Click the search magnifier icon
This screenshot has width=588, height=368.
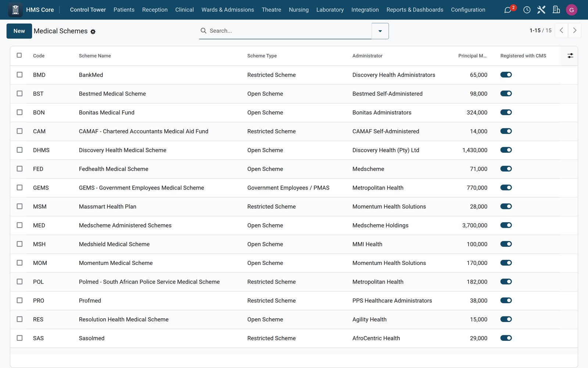pos(203,31)
